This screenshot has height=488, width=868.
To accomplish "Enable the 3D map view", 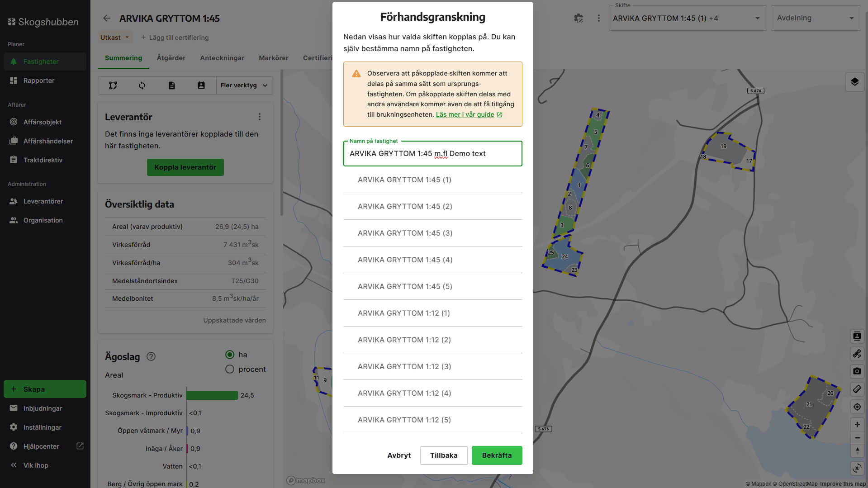I will 857,468.
